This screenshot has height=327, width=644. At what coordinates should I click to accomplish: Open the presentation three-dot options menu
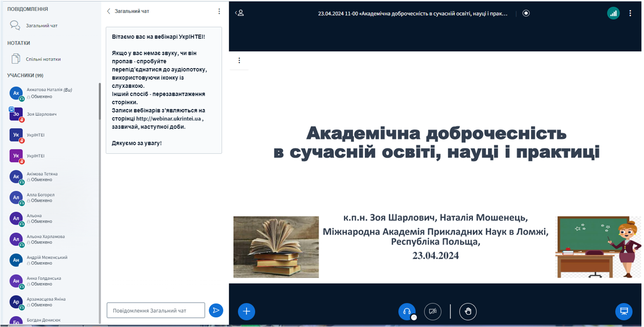pyautogui.click(x=239, y=60)
